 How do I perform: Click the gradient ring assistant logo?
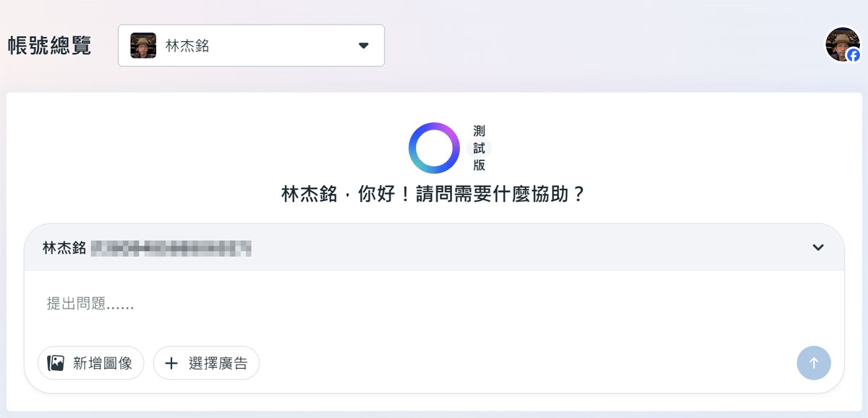coord(434,148)
